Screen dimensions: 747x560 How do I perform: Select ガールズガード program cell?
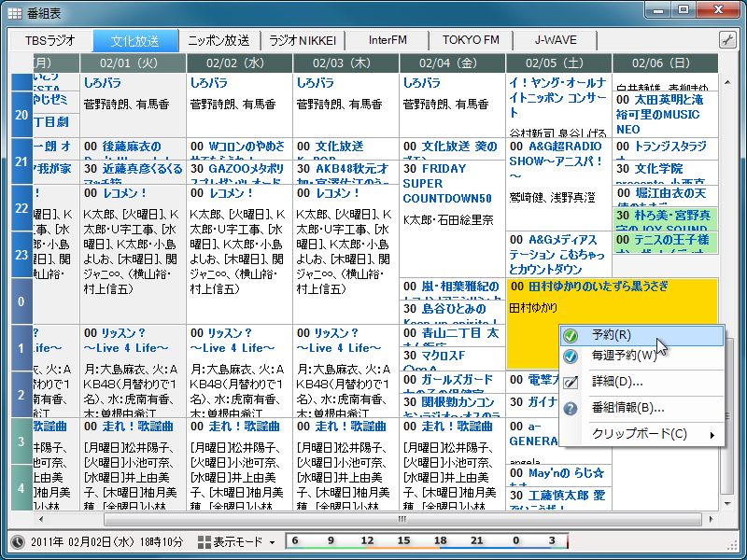452,383
